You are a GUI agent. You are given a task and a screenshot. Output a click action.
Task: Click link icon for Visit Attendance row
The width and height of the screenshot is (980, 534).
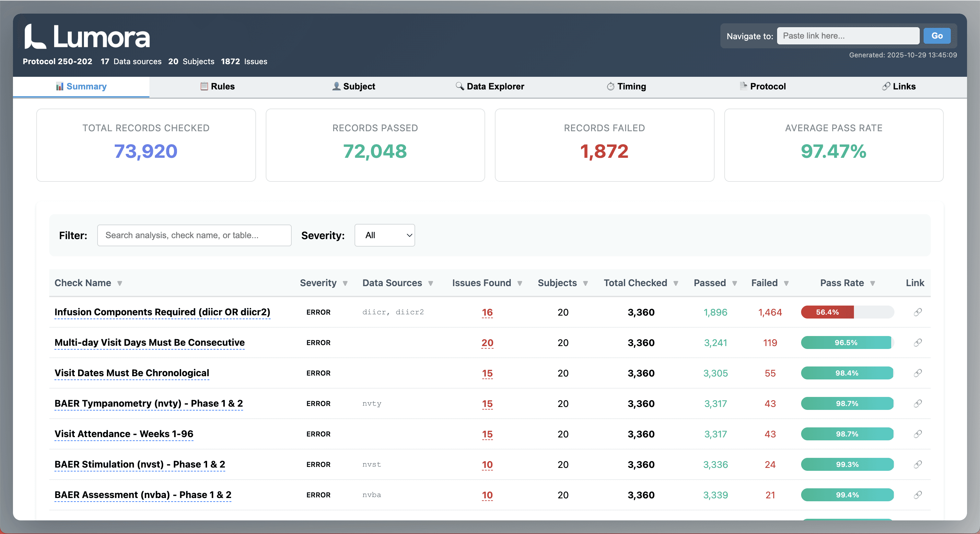pos(917,434)
